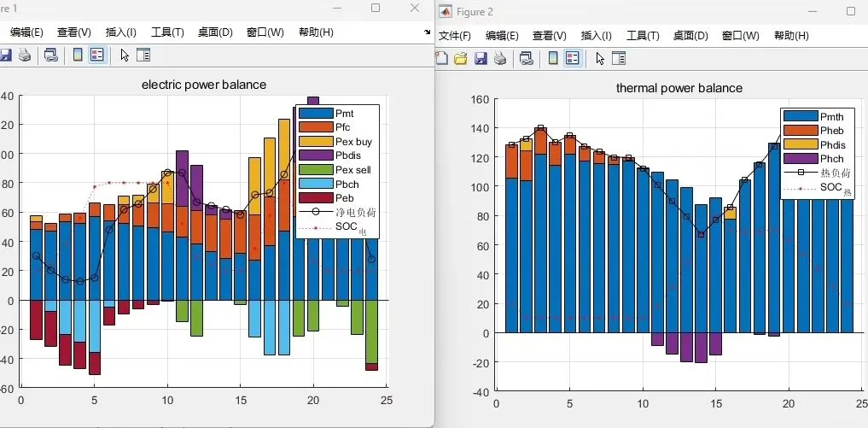Print Figure 1 with the printer icon
This screenshot has width=868, height=428.
point(25,55)
